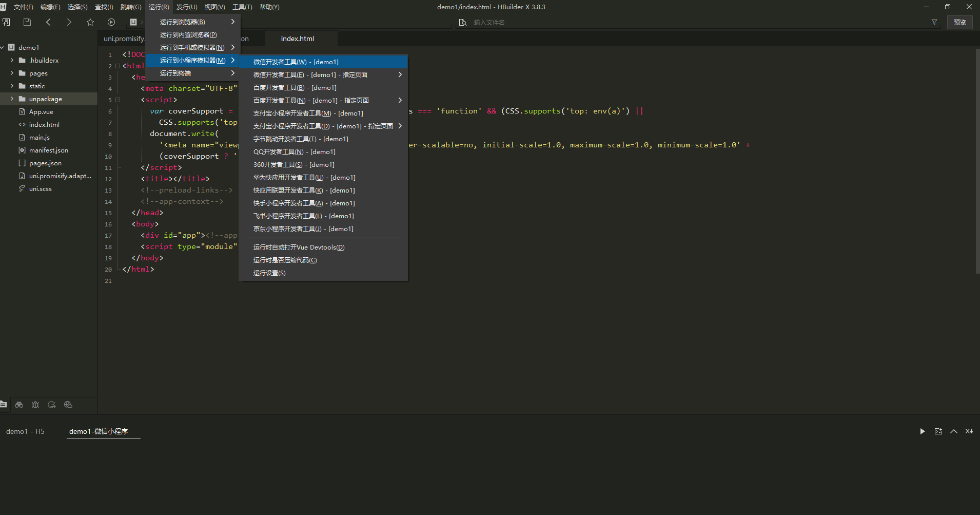The height and width of the screenshot is (515, 980).
Task: Click the uni-app project icon in breadcrumb
Action: click(133, 22)
